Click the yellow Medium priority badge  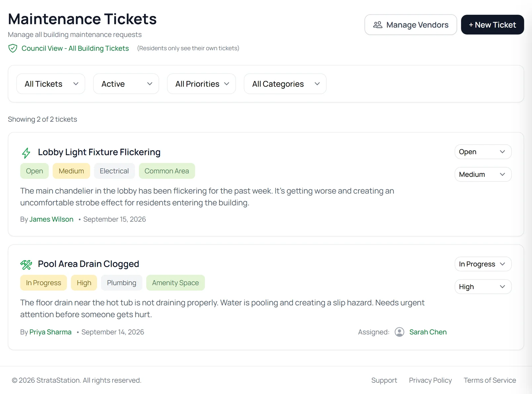[x=71, y=171]
